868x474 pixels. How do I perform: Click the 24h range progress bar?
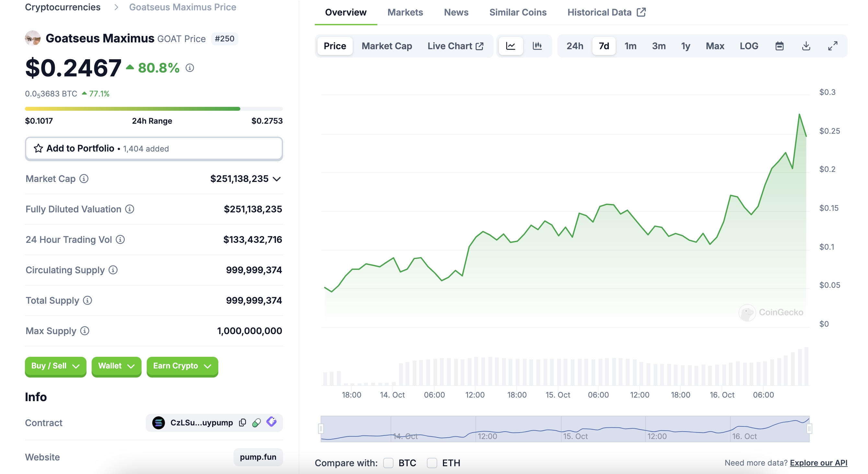click(154, 109)
